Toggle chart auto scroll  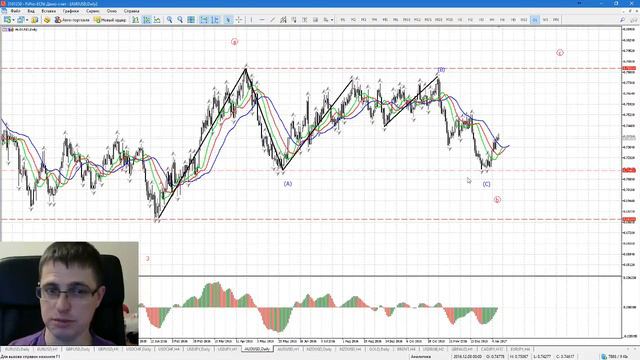click(204, 20)
